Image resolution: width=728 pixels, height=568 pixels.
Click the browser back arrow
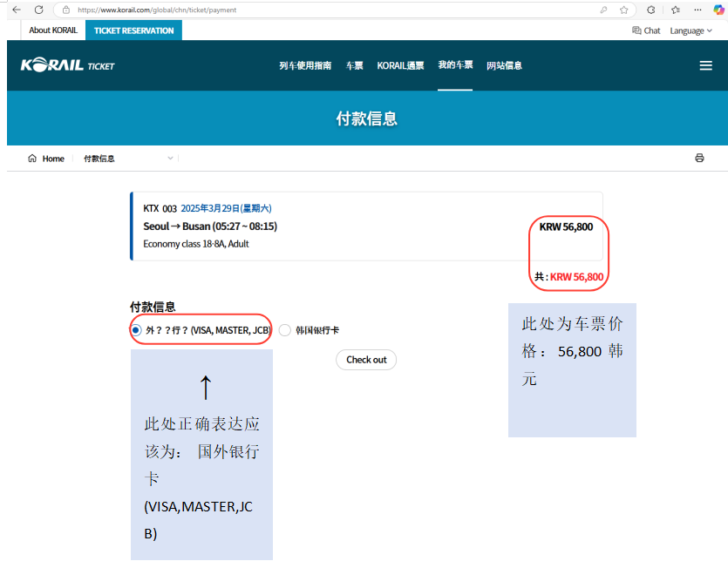(x=16, y=10)
